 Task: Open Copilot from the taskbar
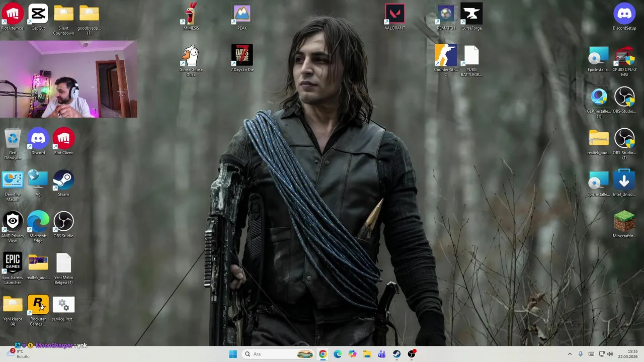(352, 354)
